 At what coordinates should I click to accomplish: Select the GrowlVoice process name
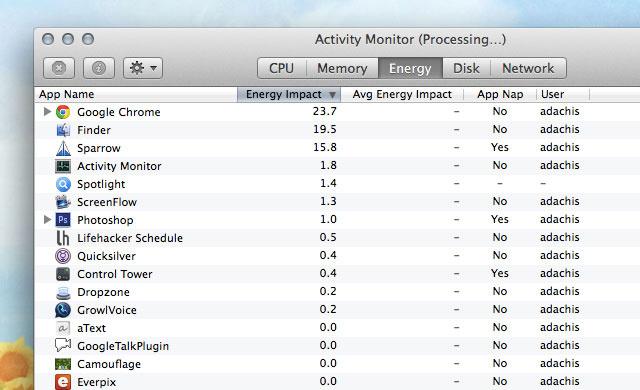107,310
